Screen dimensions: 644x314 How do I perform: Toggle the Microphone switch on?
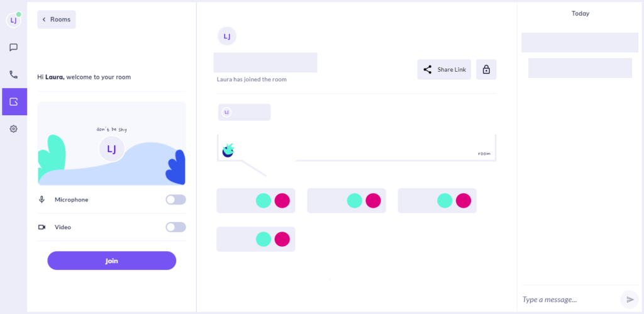tap(176, 199)
